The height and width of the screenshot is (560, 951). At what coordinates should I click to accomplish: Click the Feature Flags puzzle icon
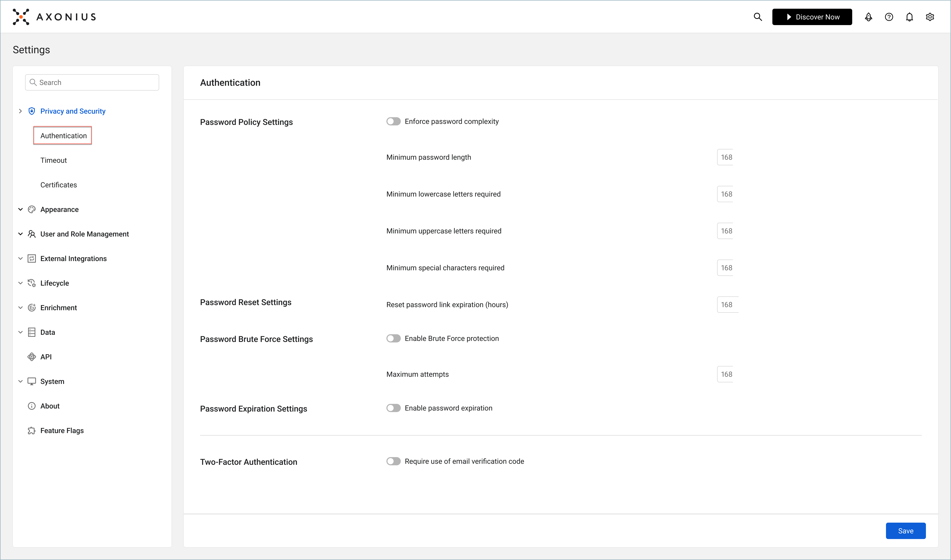point(32,430)
